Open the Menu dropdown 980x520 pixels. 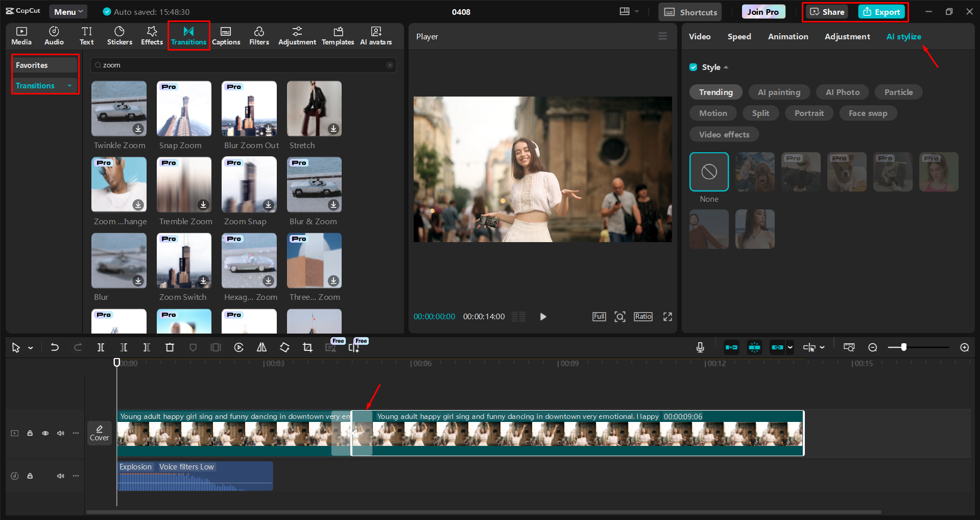pyautogui.click(x=68, y=11)
